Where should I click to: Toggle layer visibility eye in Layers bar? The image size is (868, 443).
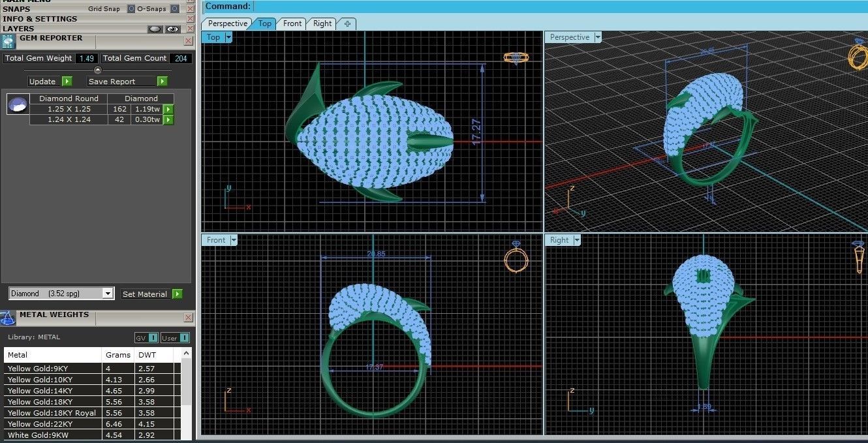pyautogui.click(x=172, y=29)
